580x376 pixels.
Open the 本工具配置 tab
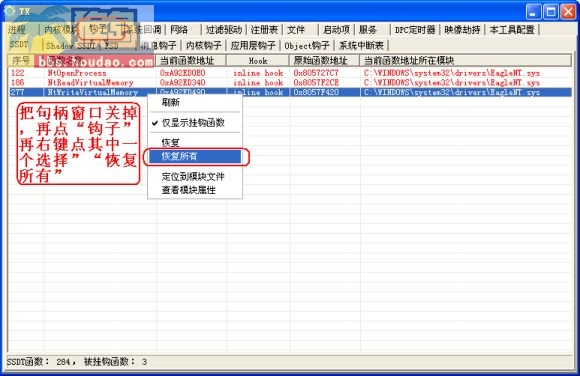click(512, 30)
